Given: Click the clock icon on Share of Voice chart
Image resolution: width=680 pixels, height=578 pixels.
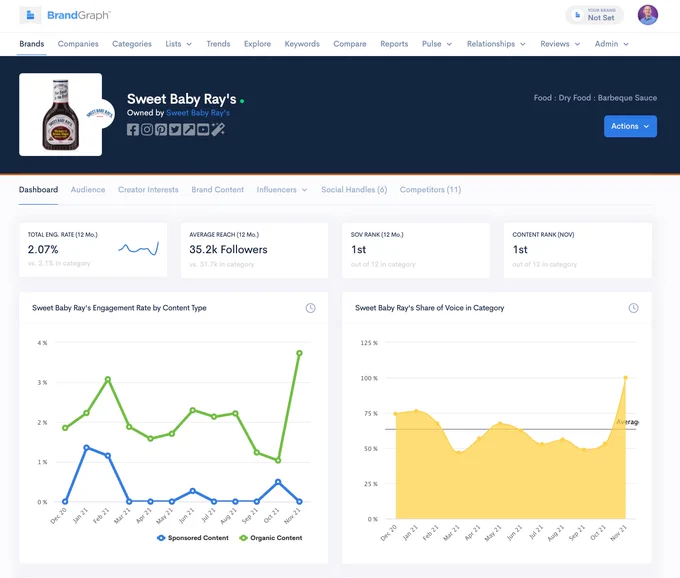Looking at the screenshot, I should (x=634, y=308).
